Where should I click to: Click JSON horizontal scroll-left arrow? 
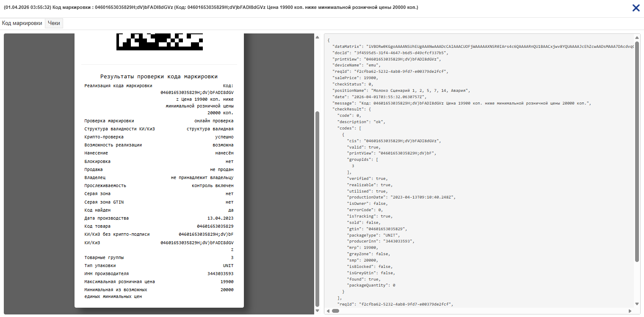328,311
